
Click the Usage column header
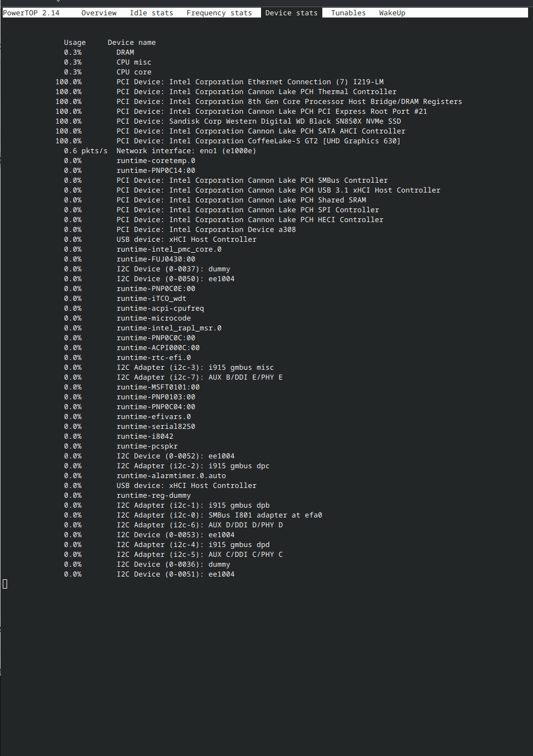pyautogui.click(x=75, y=43)
